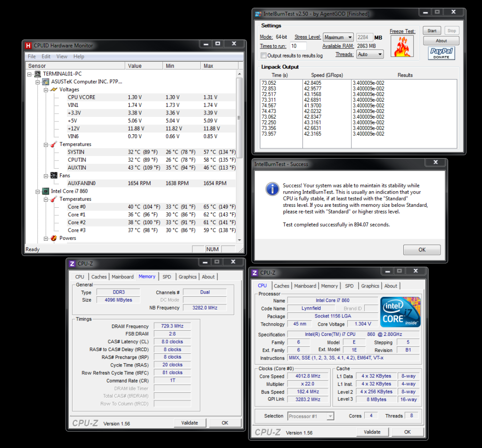Click the Voltages lightning icon
482x448 pixels.
click(x=54, y=90)
